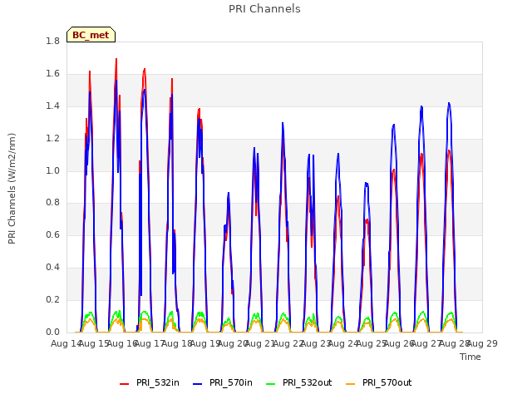Toggle PRI_570in legend entry
This screenshot has height=399, width=532.
[x=223, y=382]
